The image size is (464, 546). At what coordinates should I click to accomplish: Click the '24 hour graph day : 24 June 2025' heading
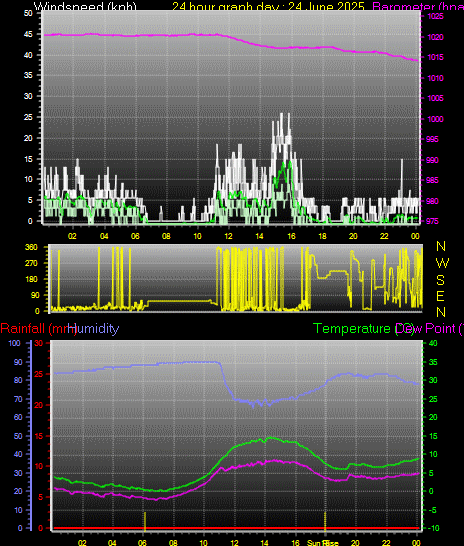[x=268, y=6]
